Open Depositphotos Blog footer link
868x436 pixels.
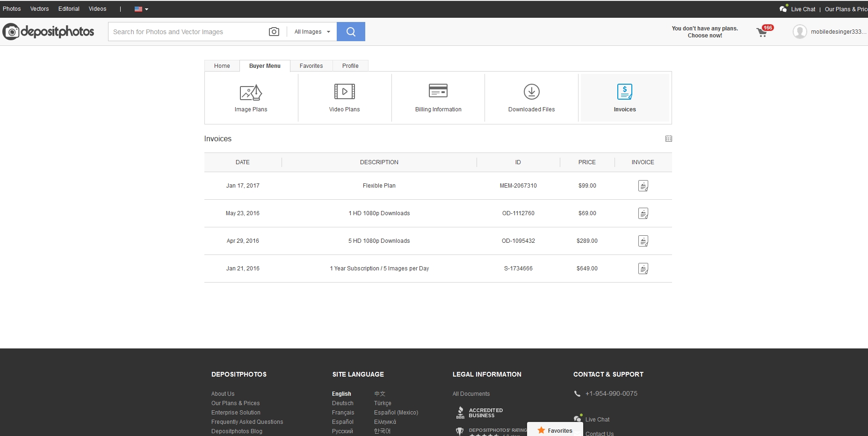coord(237,431)
